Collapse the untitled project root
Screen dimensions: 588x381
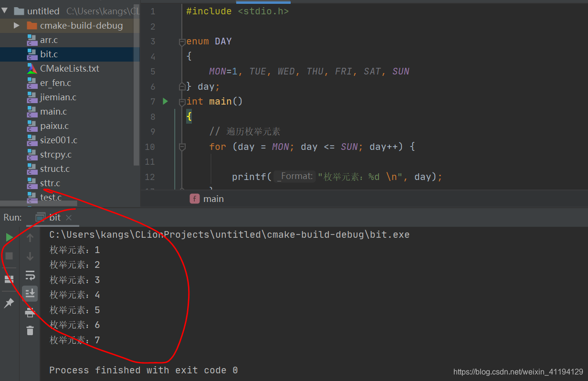tap(5, 11)
